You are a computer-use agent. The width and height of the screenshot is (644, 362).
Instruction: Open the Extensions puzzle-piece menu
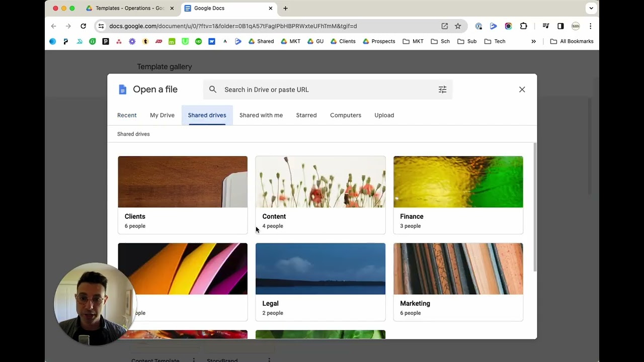click(x=524, y=26)
